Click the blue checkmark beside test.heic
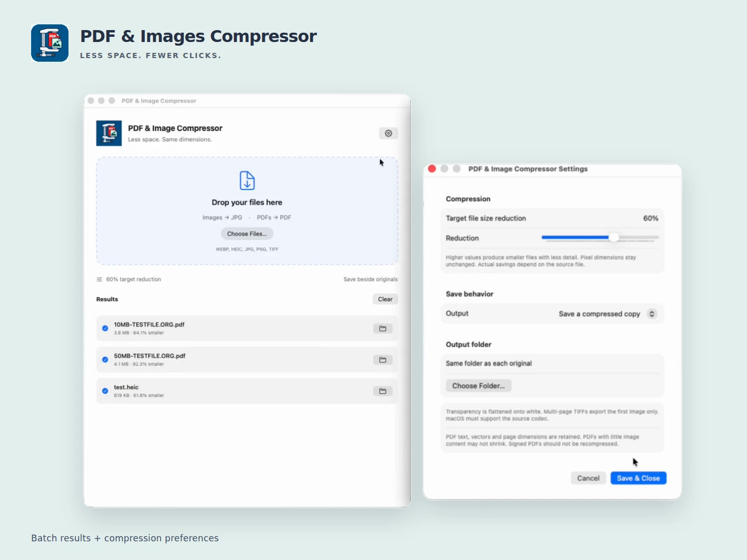This screenshot has width=747, height=560. click(x=105, y=391)
